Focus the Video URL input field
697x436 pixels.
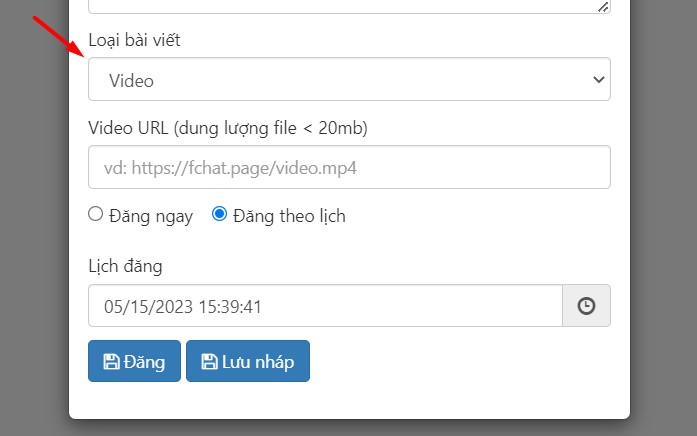[349, 167]
